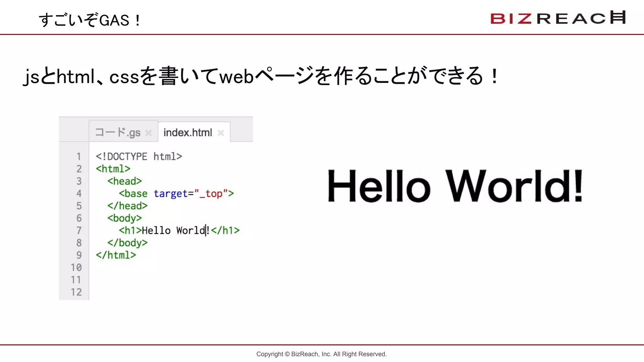Click the opening <html> tag line
Viewport: 644px width, 362px height.
(113, 169)
